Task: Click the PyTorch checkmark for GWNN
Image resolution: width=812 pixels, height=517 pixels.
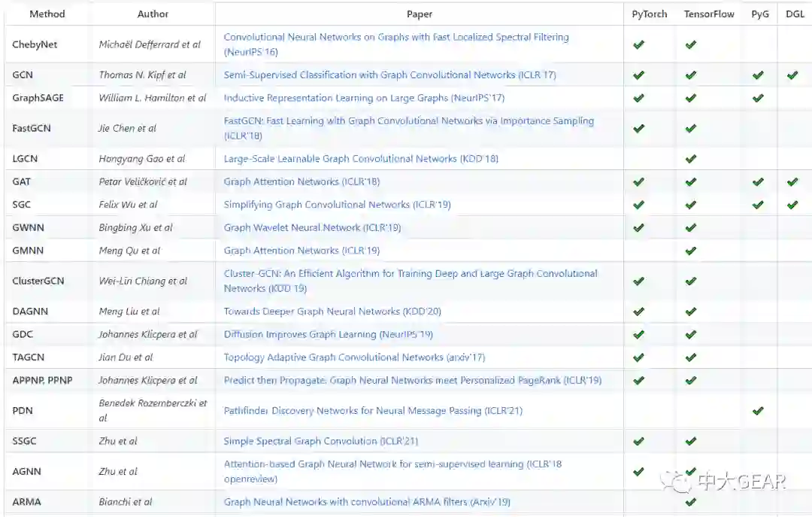Action: click(639, 227)
